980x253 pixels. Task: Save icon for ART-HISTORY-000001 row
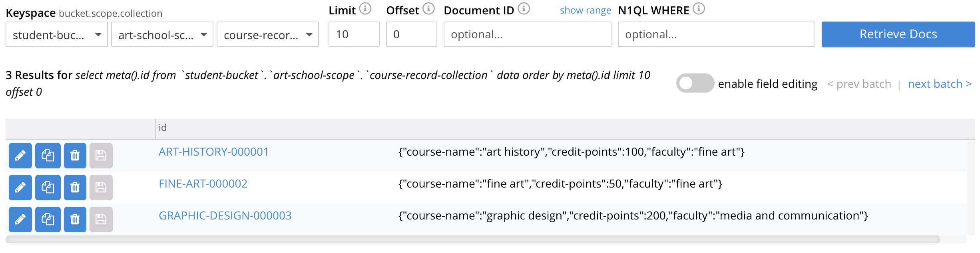(101, 156)
